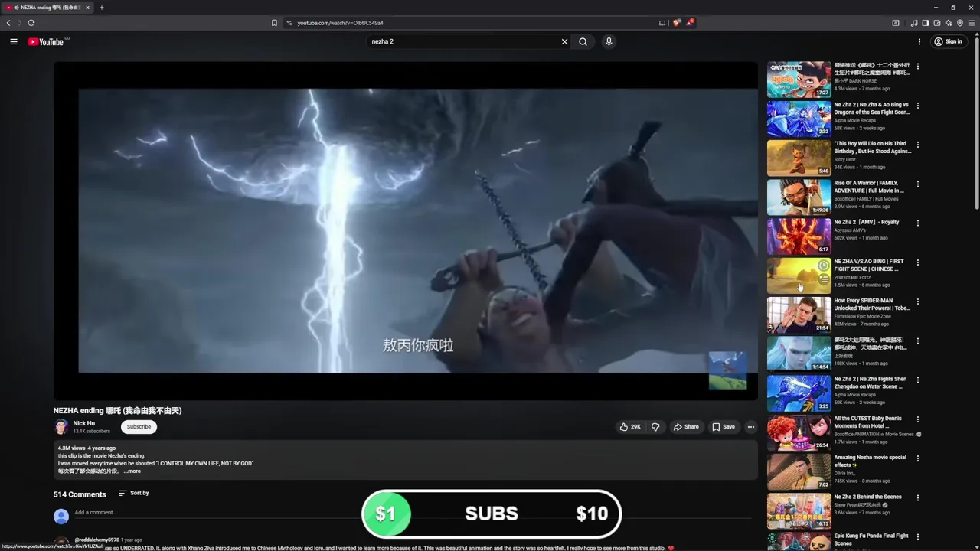The width and height of the screenshot is (980, 551).
Task: Open the Nick Hu channel avatar
Action: [x=61, y=427]
